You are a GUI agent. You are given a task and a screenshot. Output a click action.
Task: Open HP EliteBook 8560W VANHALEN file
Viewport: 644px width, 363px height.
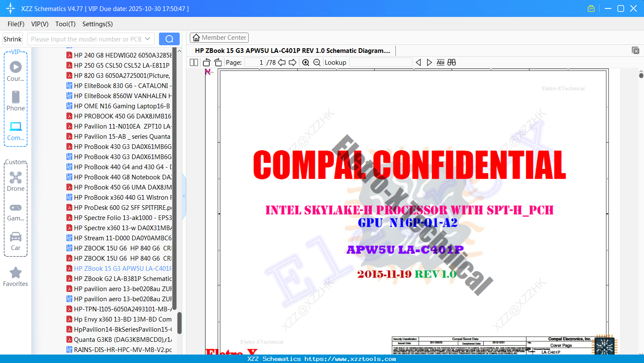[x=119, y=96]
